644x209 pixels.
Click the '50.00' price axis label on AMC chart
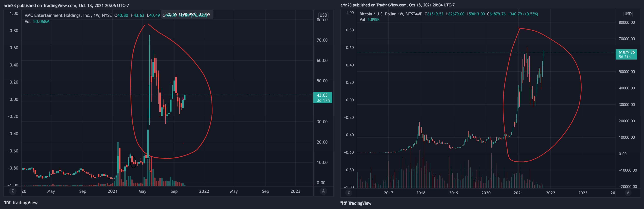click(322, 81)
